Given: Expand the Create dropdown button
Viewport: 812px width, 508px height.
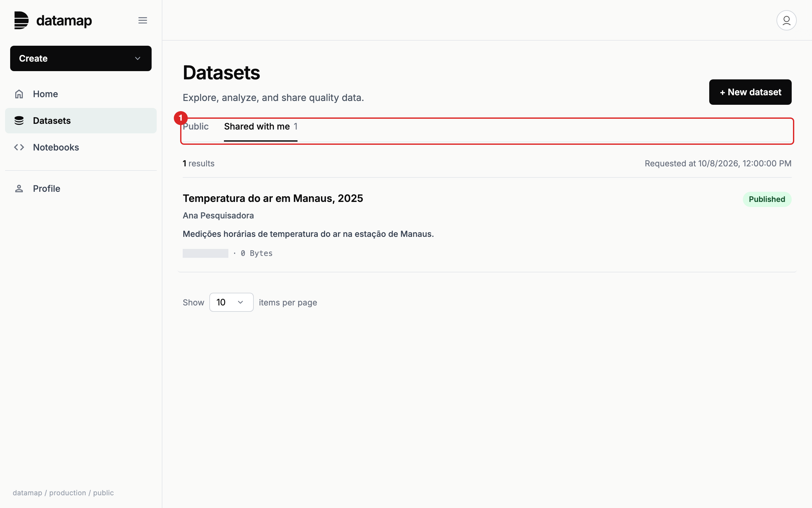Looking at the screenshot, I should point(81,58).
